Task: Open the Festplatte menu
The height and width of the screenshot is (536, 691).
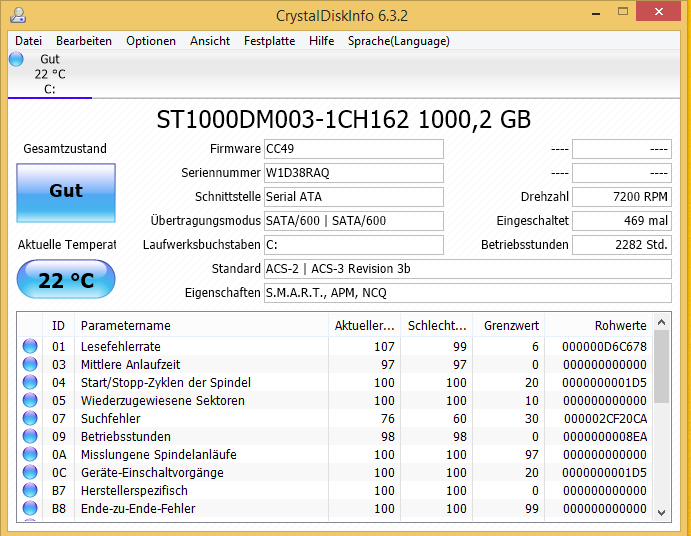Action: pos(270,41)
